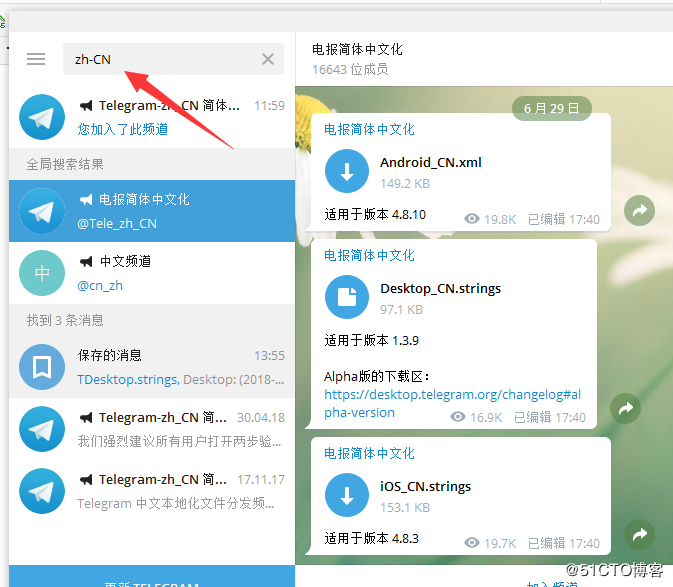Forward the Desktop_CN.strings message

[625, 408]
